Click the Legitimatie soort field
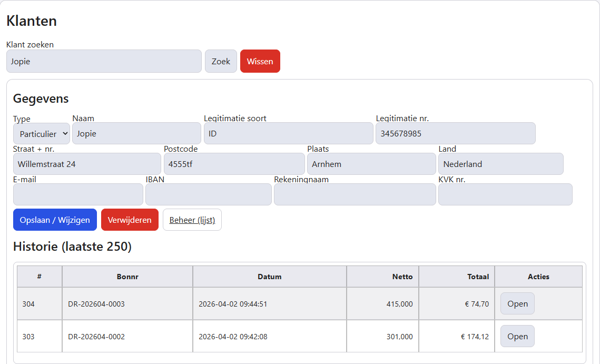 (x=289, y=134)
